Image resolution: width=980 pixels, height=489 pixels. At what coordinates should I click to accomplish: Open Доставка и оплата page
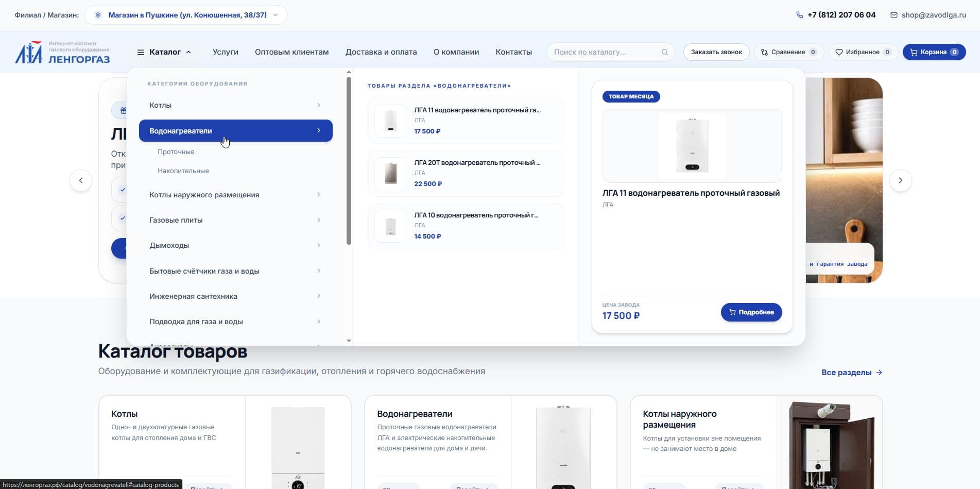coord(381,52)
